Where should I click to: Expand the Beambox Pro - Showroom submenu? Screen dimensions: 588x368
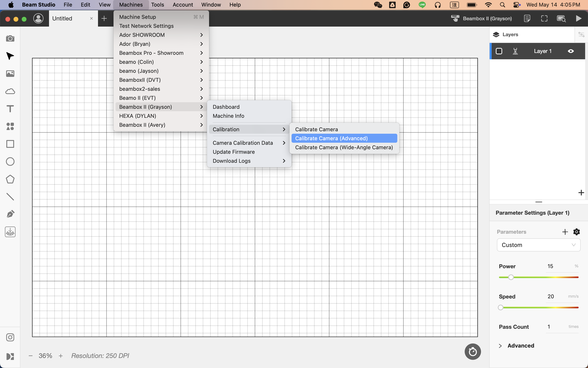[x=161, y=53]
